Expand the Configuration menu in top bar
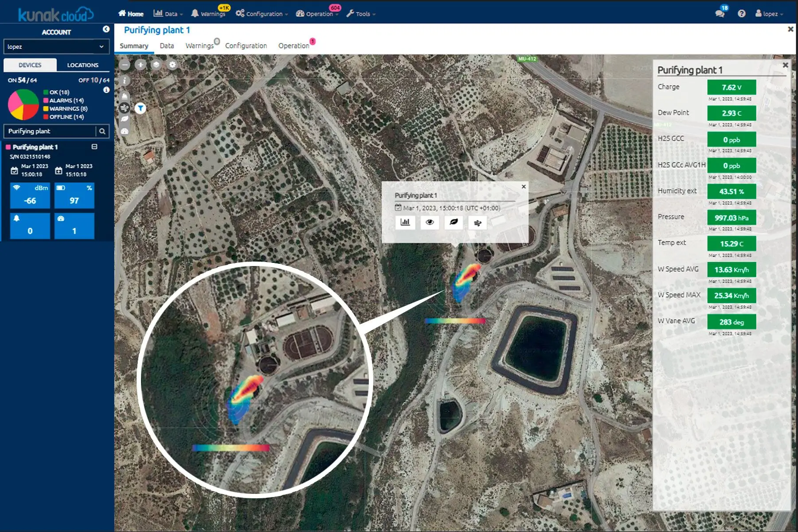798x532 pixels. point(262,14)
